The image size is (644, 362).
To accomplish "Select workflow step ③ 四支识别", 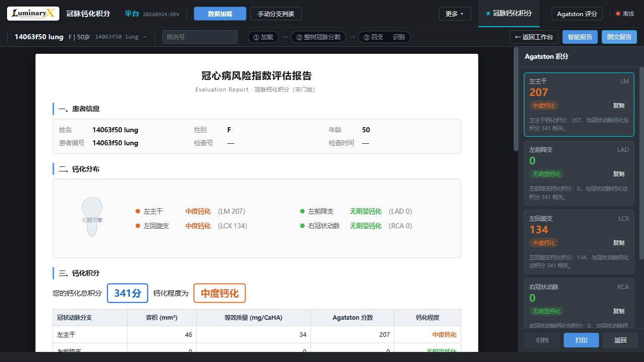I will tap(384, 37).
